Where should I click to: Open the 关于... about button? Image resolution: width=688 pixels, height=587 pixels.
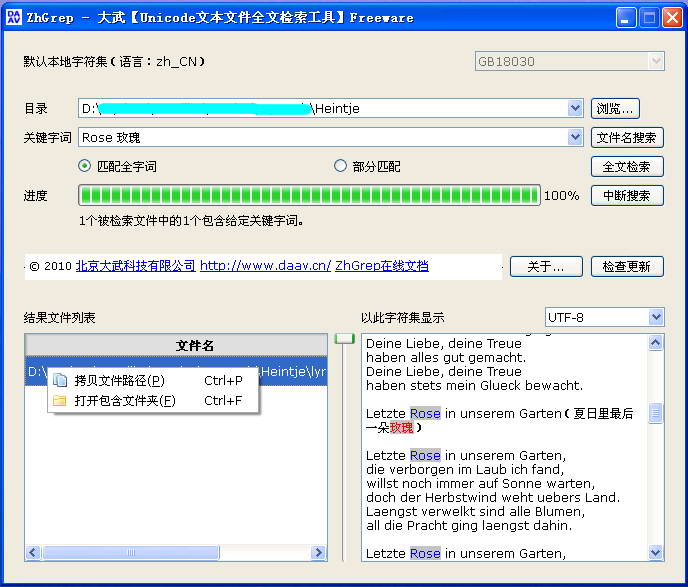pyautogui.click(x=546, y=266)
